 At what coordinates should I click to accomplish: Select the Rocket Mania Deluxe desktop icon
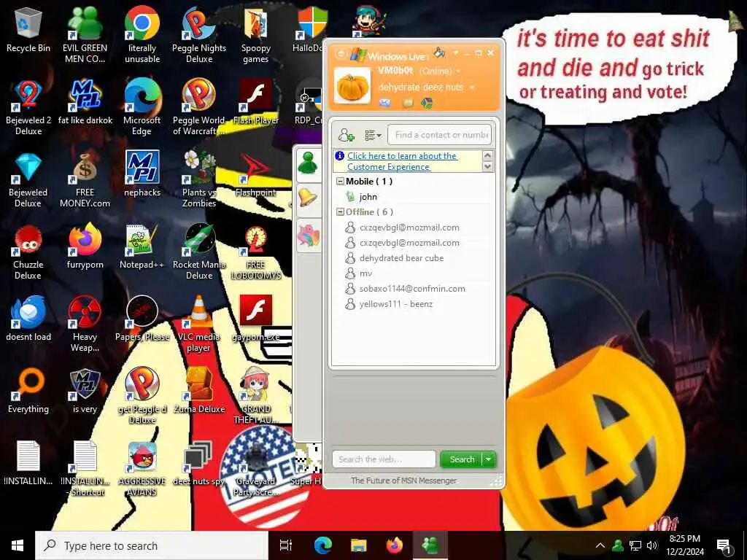(199, 252)
